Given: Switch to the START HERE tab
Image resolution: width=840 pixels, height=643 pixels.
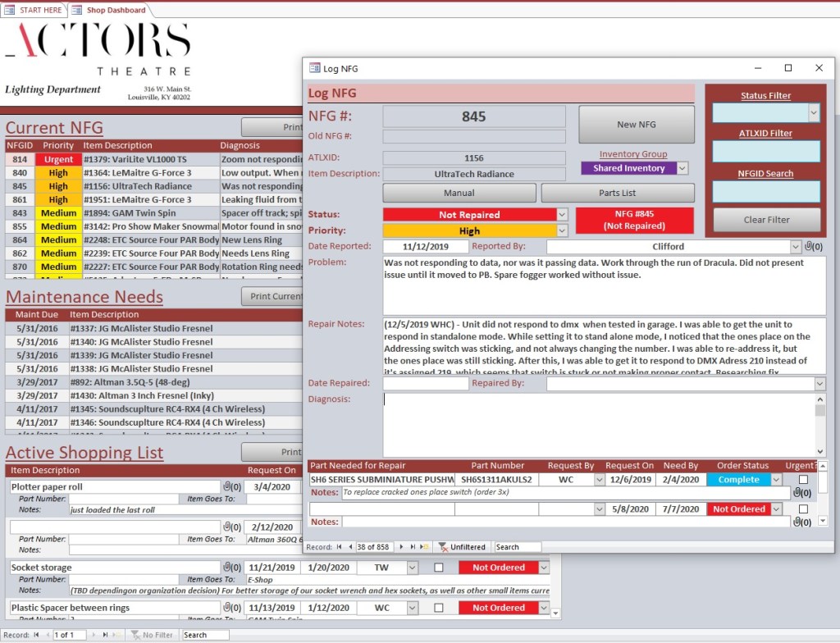Looking at the screenshot, I should (x=34, y=10).
